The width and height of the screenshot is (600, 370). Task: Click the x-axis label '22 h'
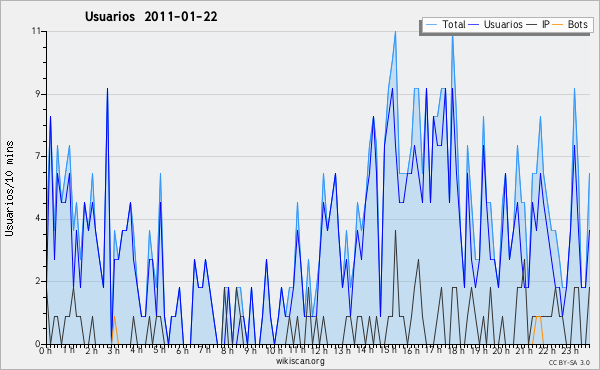(546, 351)
